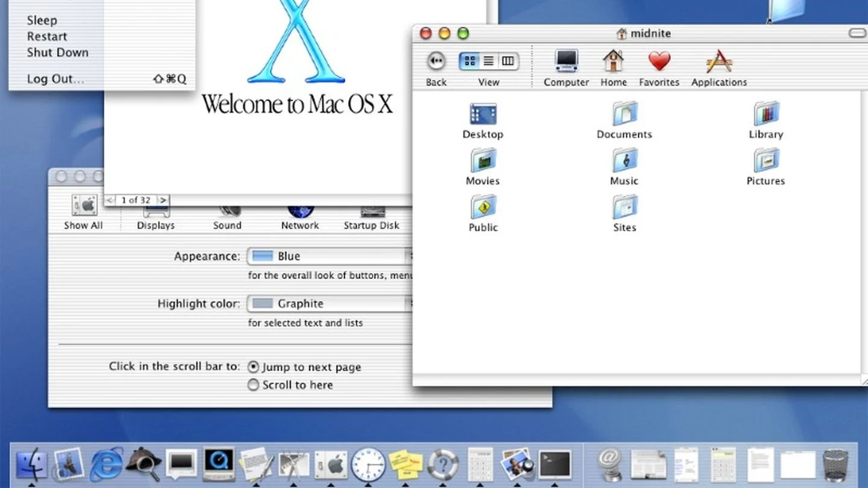868x488 pixels.
Task: Choose Log Out… from the Apple menu
Action: coord(55,79)
